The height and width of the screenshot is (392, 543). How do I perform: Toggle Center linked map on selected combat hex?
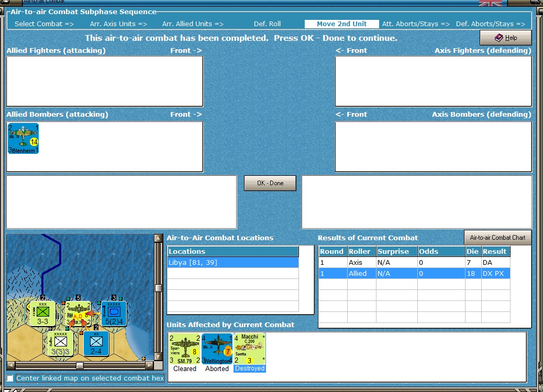[x=10, y=378]
